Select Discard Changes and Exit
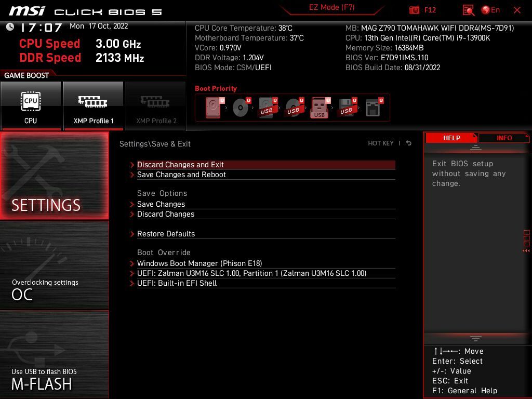 click(x=266, y=165)
